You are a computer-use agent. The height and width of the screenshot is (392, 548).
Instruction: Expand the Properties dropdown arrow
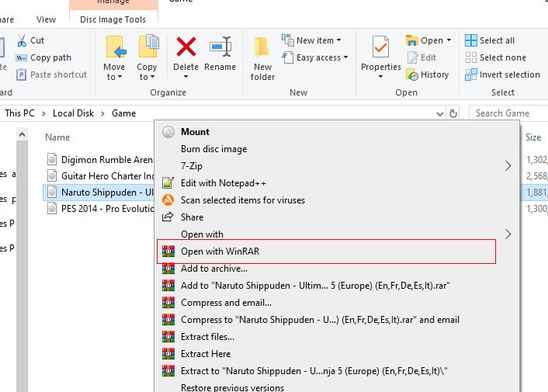point(380,77)
